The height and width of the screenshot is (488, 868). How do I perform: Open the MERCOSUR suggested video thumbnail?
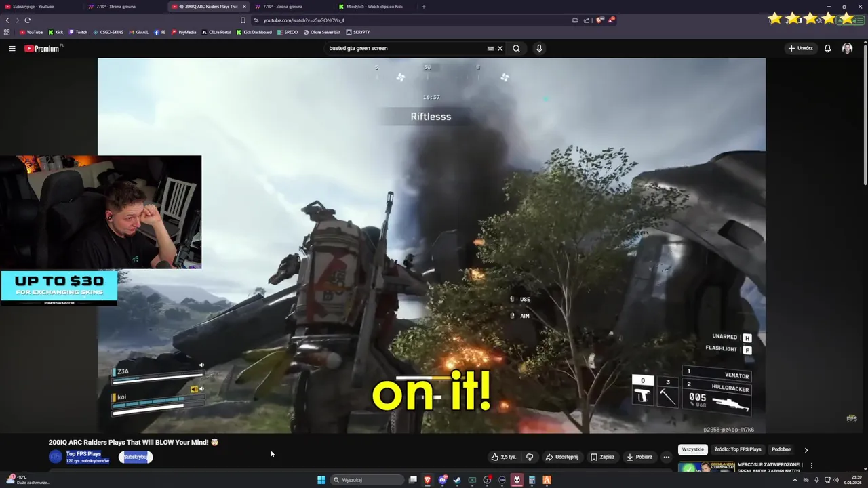click(x=706, y=468)
